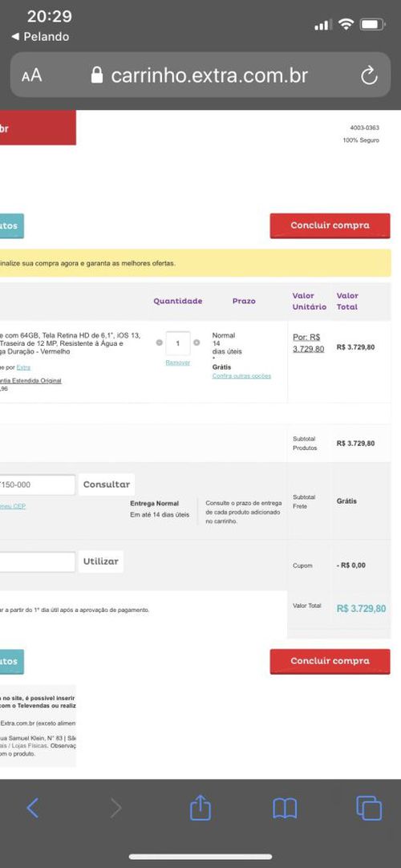Viewport: 401px width, 868px height.
Task: Remove the item with the Remover link
Action: (177, 363)
